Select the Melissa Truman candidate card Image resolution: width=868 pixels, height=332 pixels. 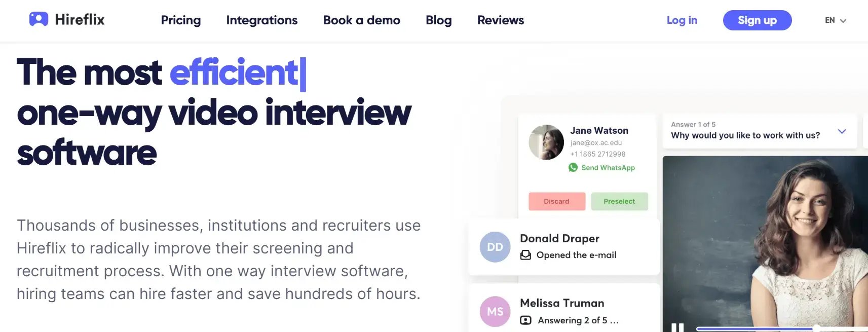point(564,308)
